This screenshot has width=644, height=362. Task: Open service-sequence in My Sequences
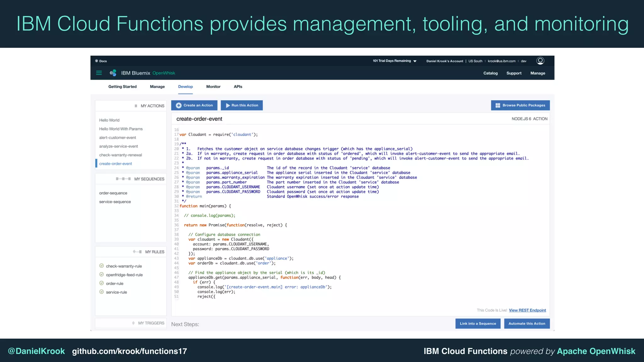tap(115, 202)
